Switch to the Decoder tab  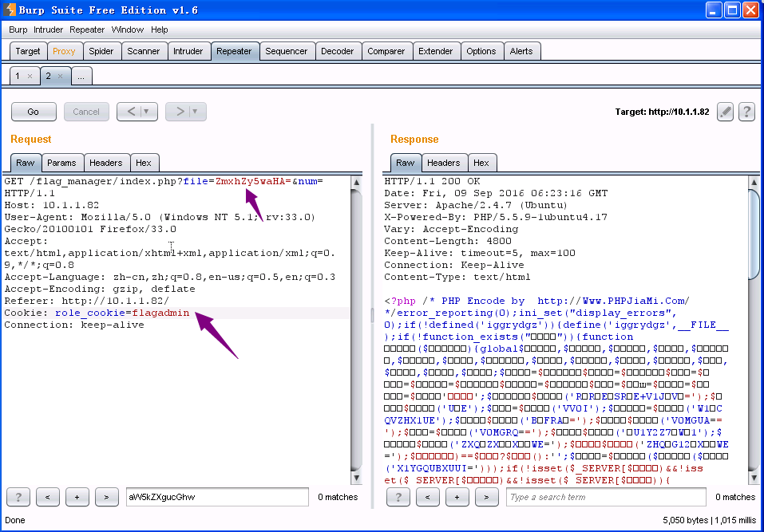click(337, 51)
